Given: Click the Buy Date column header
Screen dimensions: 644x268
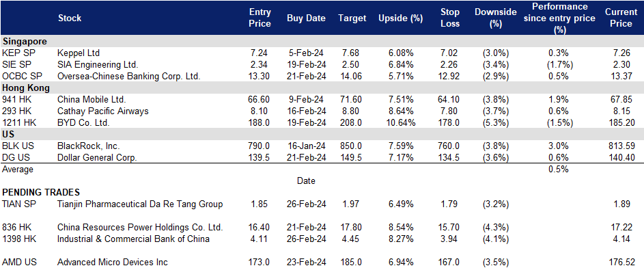Looking at the screenshot, I should pos(306,18).
